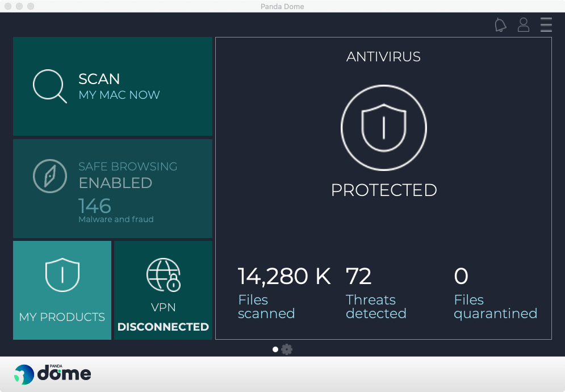Switch to the gear settings page indicator
The image size is (565, 392).
287,349
